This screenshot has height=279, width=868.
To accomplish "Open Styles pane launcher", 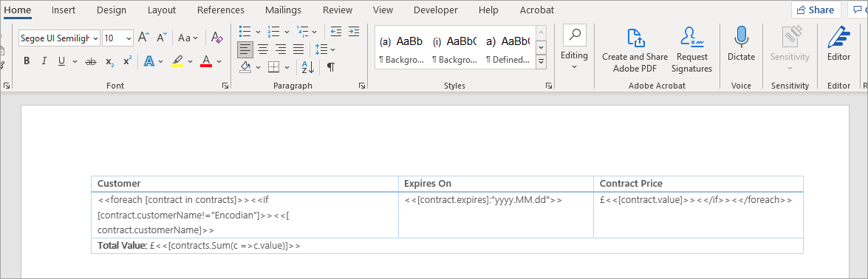I will 549,86.
